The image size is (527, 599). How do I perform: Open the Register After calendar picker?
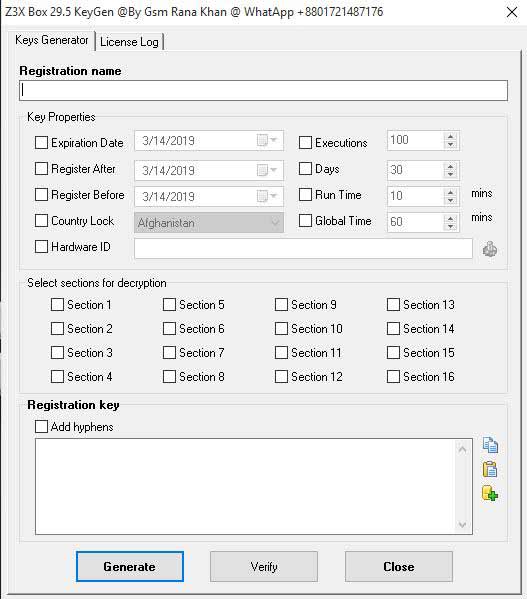coord(267,170)
